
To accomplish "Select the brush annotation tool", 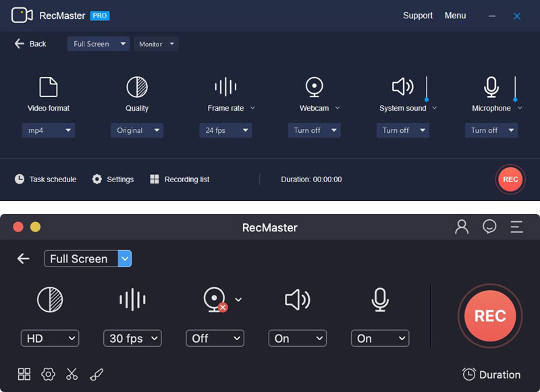I will [x=97, y=374].
